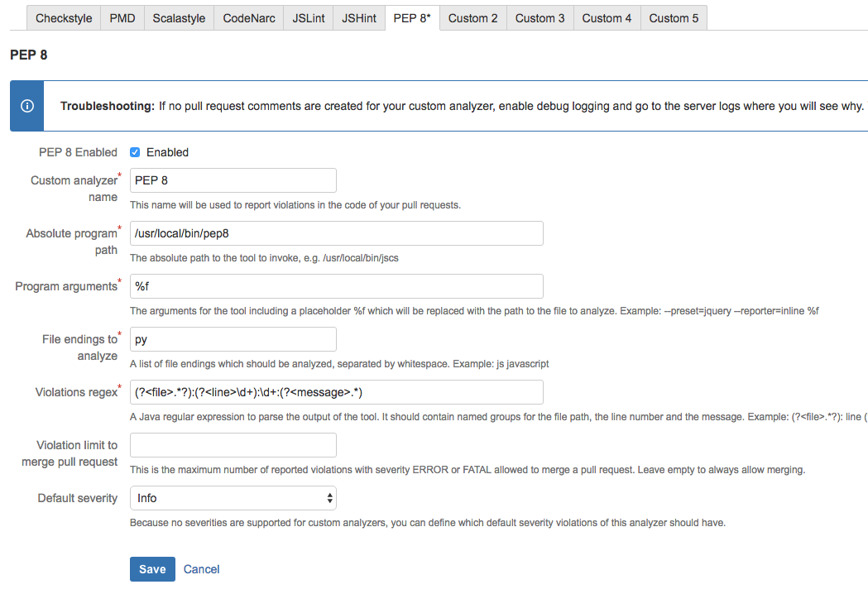Image resolution: width=868 pixels, height=594 pixels.
Task: Click the Violations regex text field
Action: [337, 392]
